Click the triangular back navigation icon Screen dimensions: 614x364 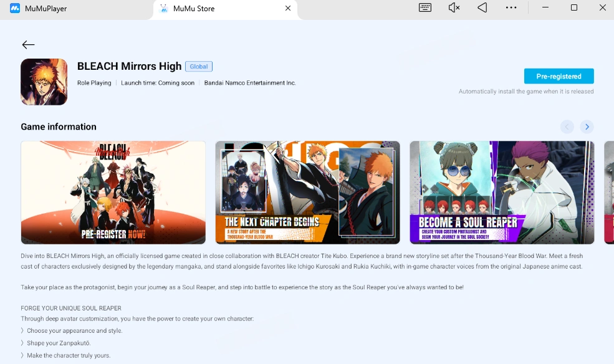click(x=482, y=7)
